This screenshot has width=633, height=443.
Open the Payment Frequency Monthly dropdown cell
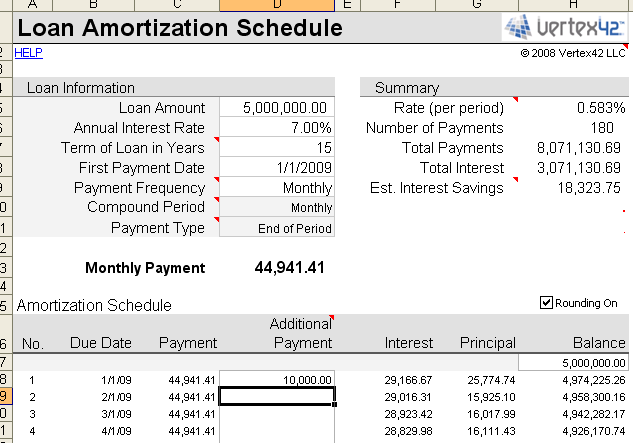[276, 188]
